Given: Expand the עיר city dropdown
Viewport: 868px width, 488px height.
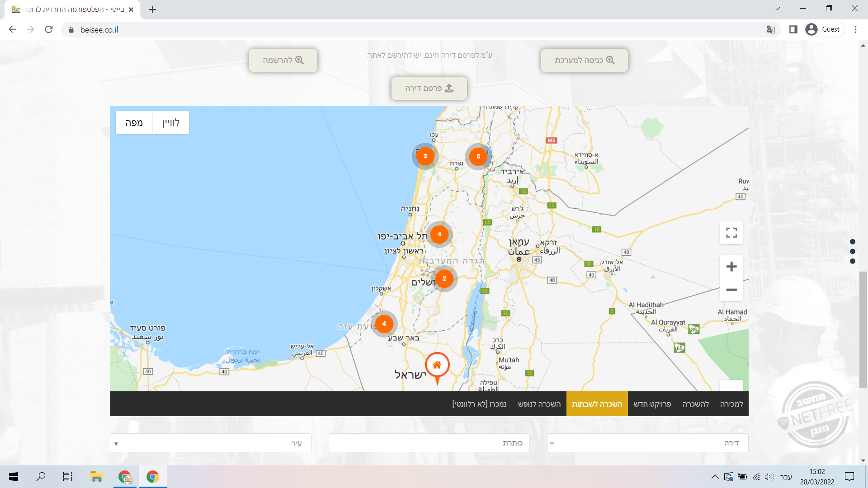Looking at the screenshot, I should (211, 443).
